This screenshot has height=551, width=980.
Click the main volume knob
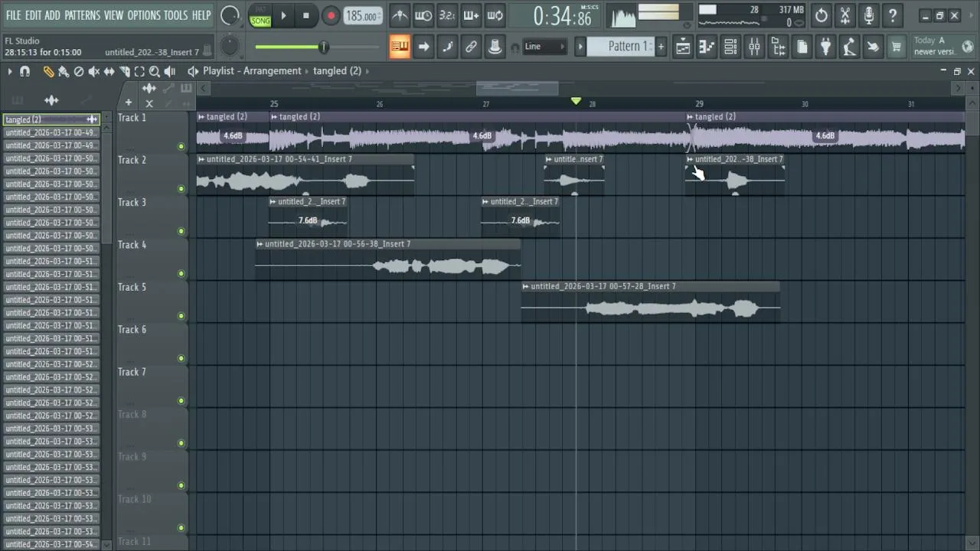230,15
